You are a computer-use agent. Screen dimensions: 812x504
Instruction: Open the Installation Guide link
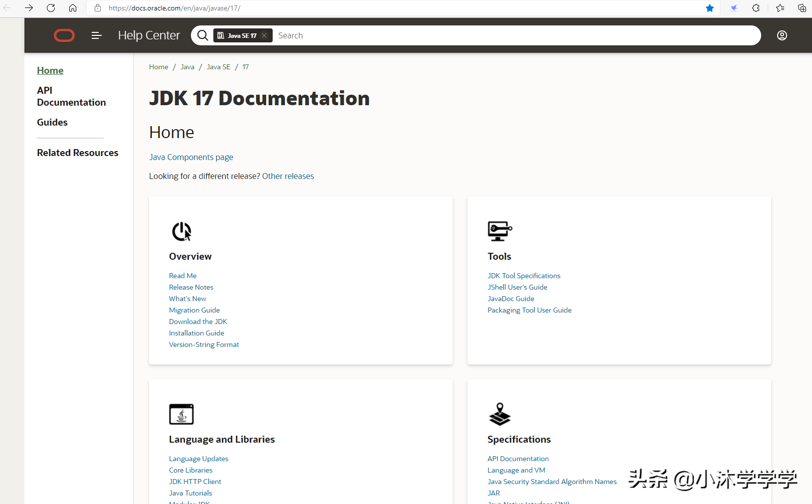pyautogui.click(x=197, y=333)
